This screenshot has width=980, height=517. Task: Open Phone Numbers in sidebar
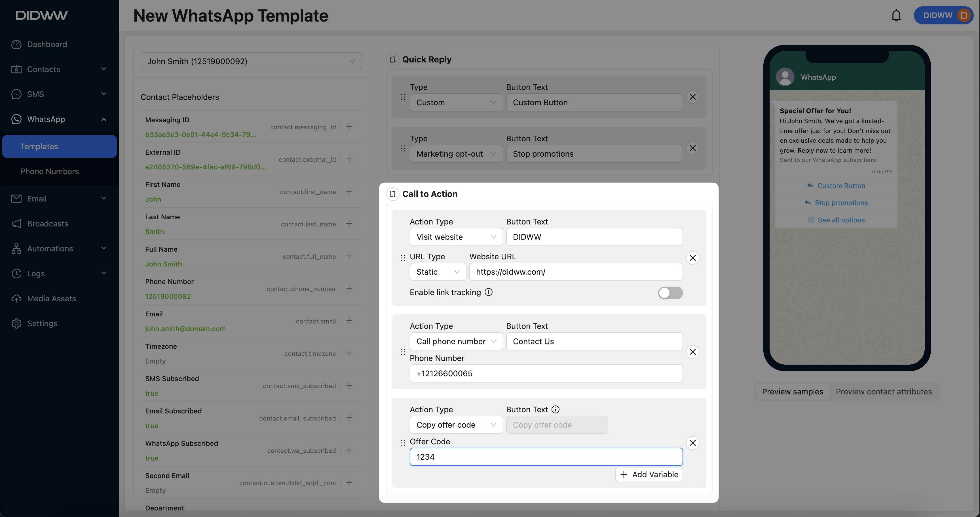pos(59,171)
